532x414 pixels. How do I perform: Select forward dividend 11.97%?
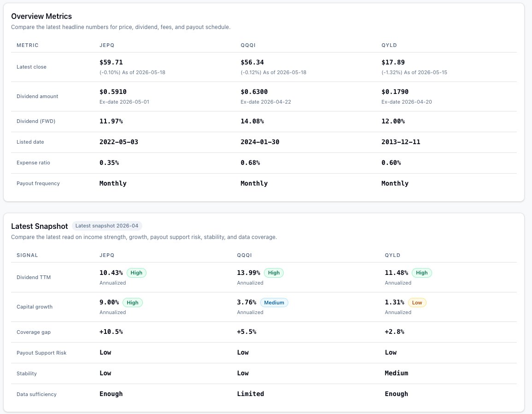click(x=111, y=121)
